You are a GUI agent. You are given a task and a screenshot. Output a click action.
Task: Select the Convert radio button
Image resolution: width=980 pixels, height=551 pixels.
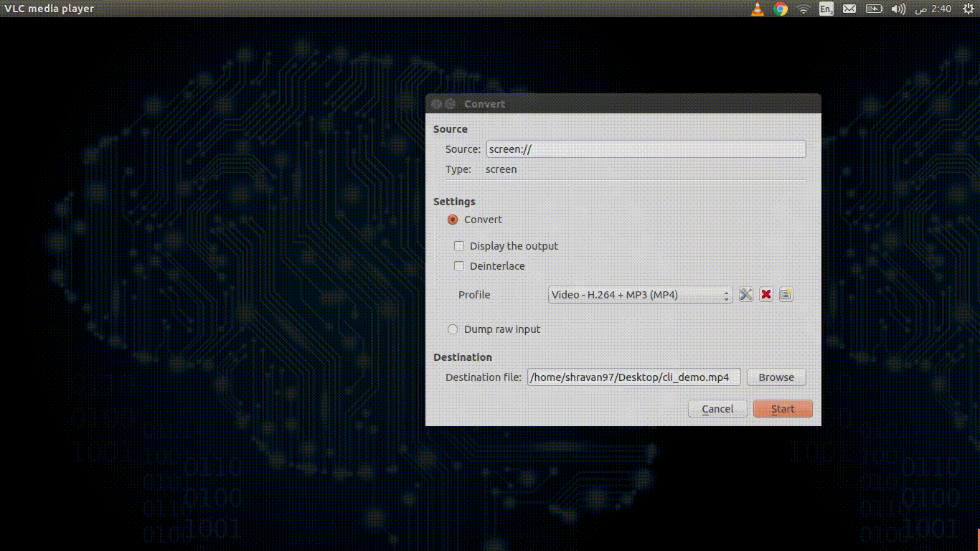[x=453, y=220]
